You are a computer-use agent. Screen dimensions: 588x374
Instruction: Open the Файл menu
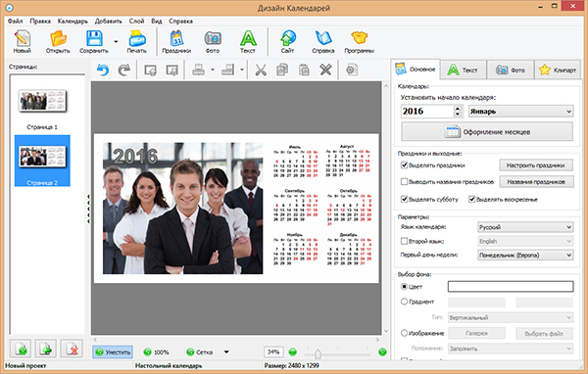coord(16,21)
